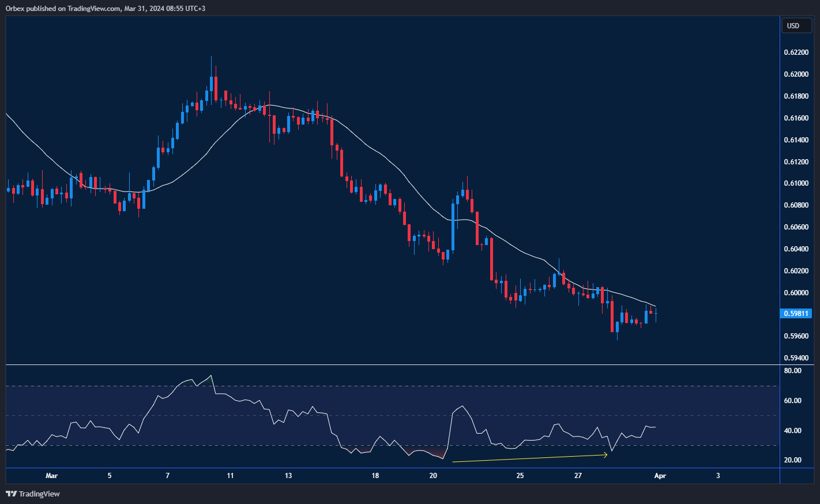Click the blue current price label 0.59811

tap(796, 313)
